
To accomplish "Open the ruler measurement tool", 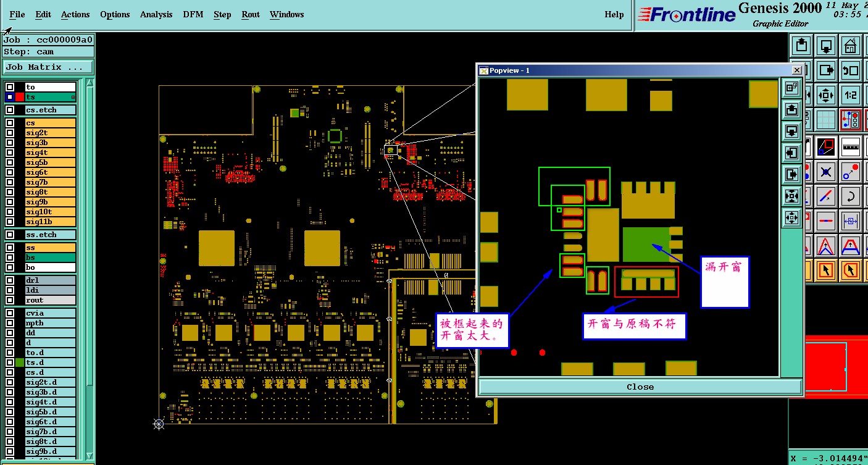I will (x=851, y=147).
